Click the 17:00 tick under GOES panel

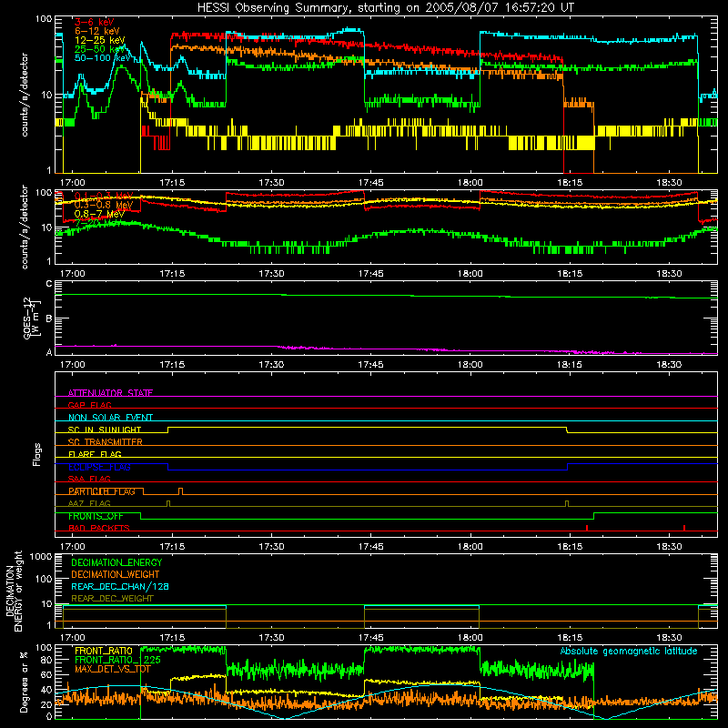[x=73, y=365]
